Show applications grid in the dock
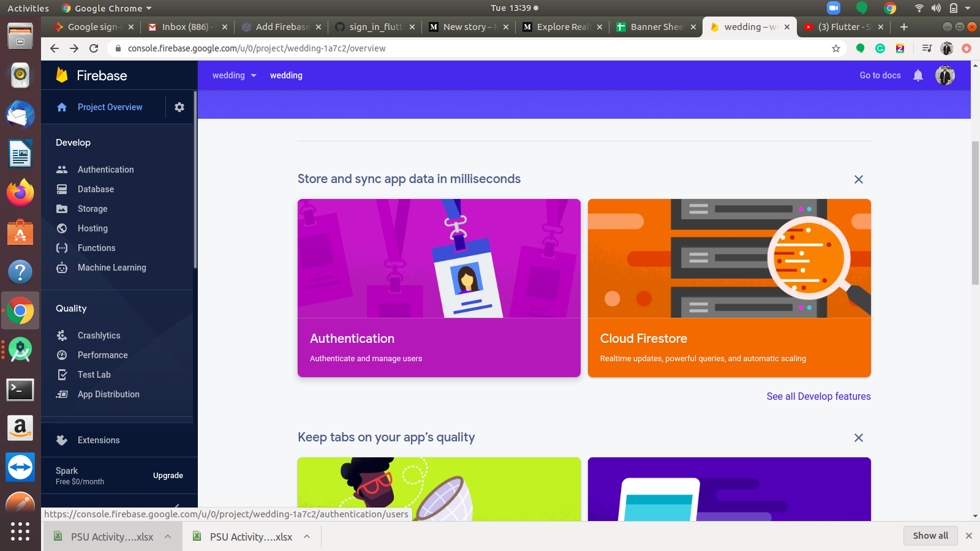This screenshot has width=980, height=551. click(20, 531)
